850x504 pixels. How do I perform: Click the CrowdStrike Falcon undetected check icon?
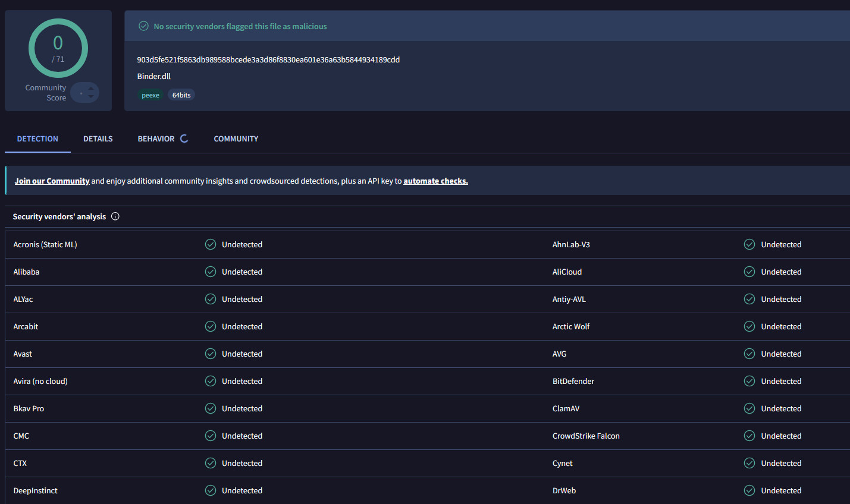(749, 436)
